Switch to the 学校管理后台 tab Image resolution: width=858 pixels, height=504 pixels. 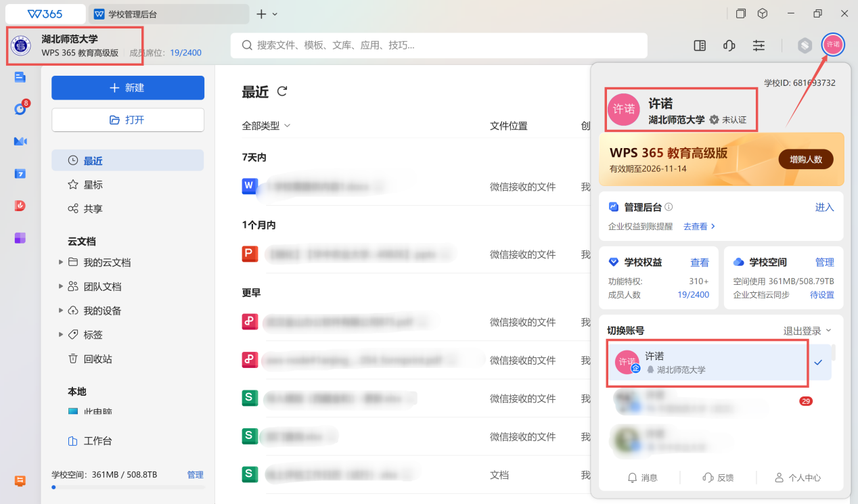click(x=168, y=14)
